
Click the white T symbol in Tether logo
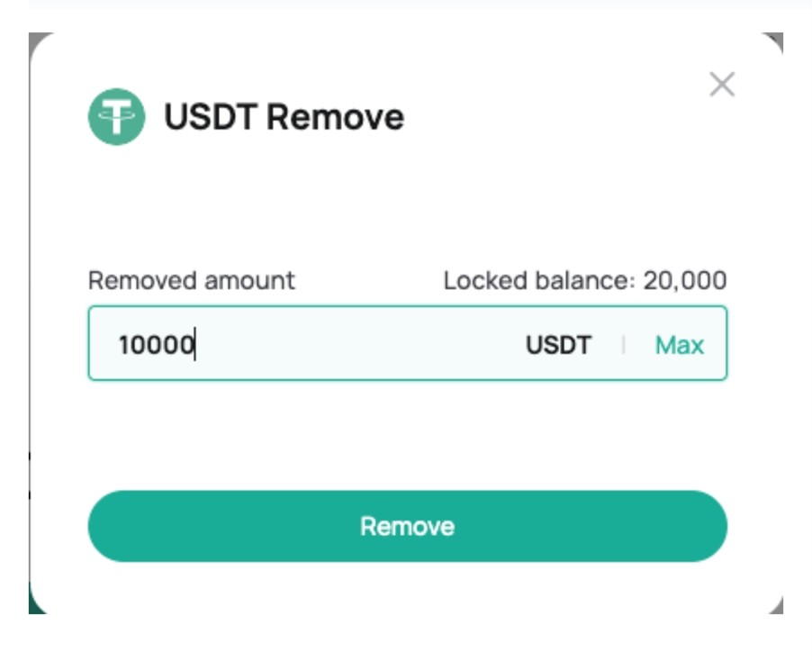[x=116, y=116]
